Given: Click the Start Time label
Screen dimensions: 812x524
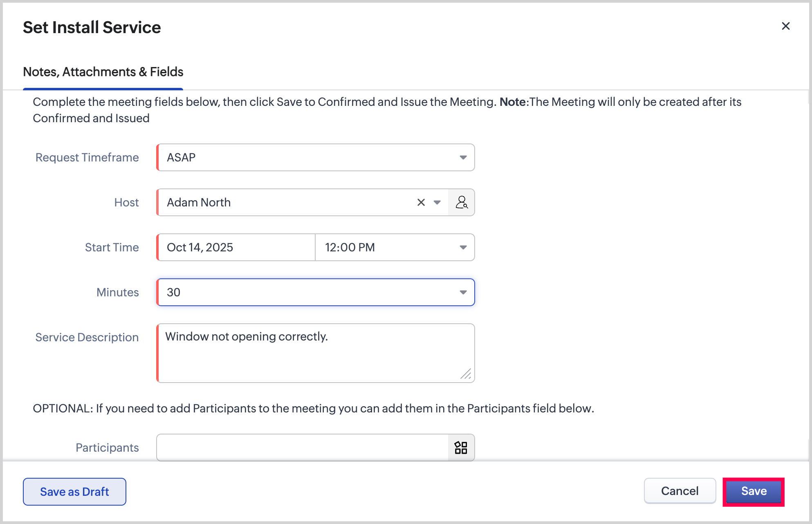Looking at the screenshot, I should pos(112,247).
